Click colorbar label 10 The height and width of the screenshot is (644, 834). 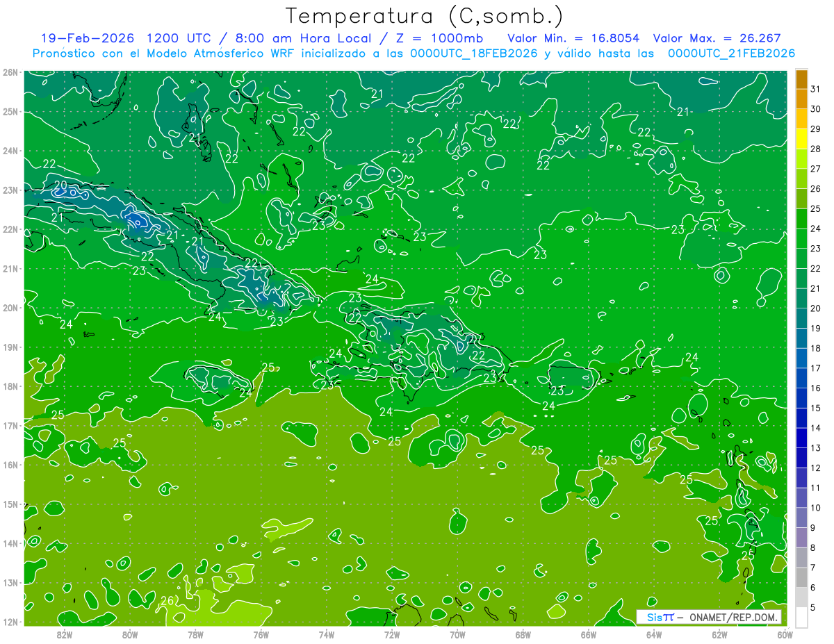815,508
